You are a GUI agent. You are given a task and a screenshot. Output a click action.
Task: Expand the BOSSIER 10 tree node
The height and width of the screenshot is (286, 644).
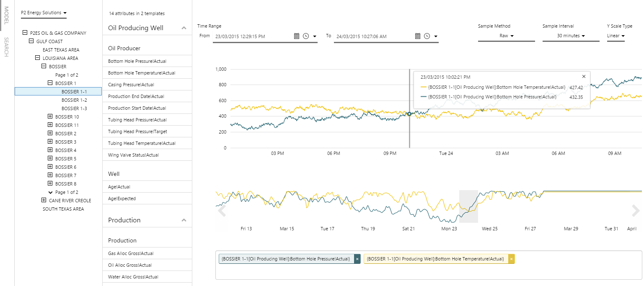[x=50, y=117]
